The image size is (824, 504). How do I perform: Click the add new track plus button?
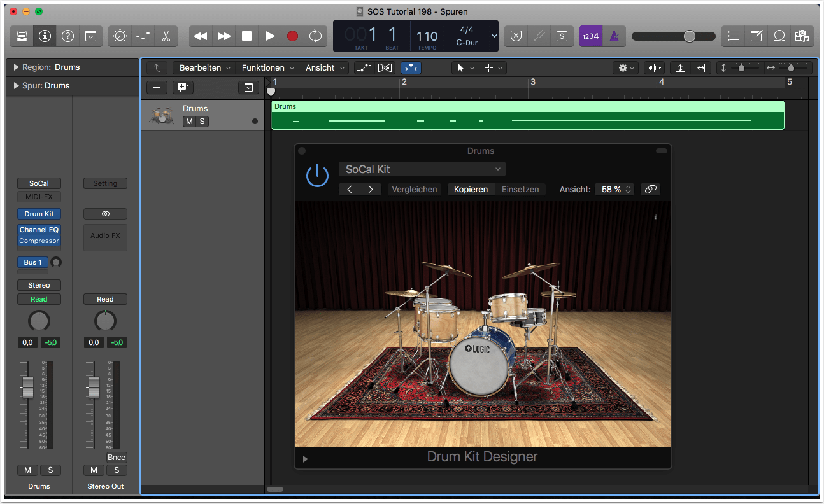[157, 88]
